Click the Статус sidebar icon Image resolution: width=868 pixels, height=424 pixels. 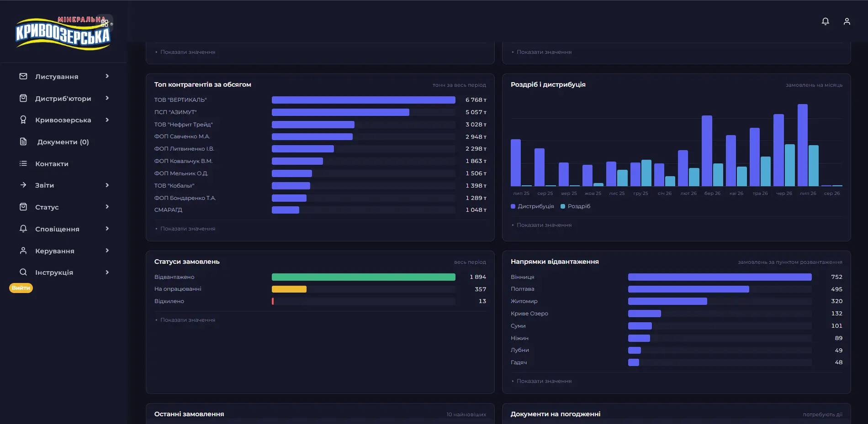(23, 207)
